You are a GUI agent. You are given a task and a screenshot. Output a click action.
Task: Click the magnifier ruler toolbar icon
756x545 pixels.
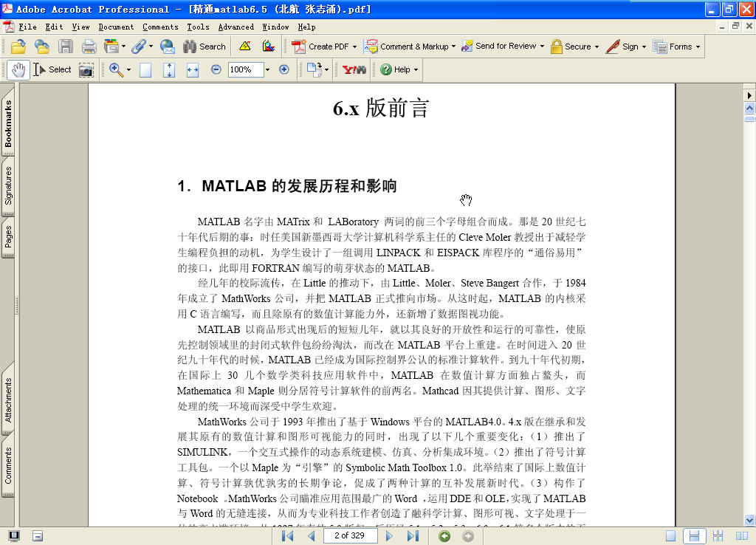(269, 46)
